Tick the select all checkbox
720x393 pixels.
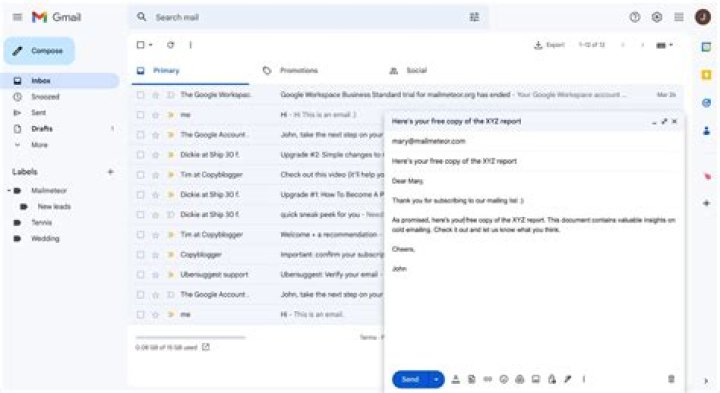pos(141,45)
